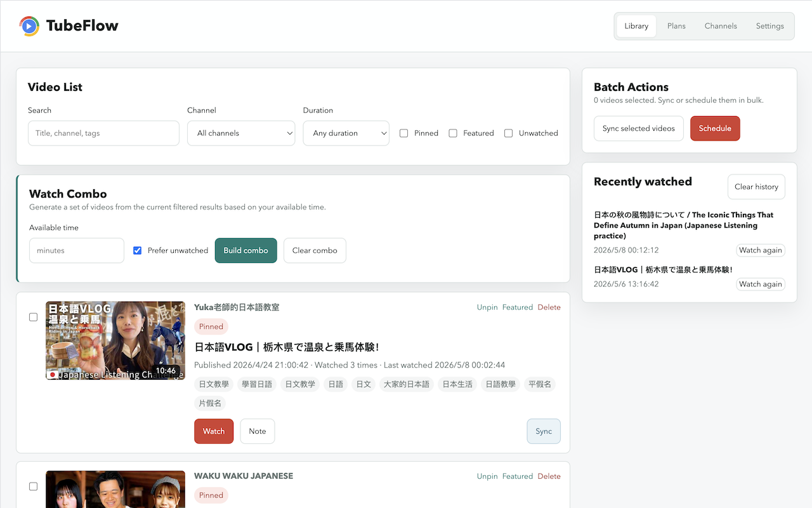Focus the Search title, channel, tags field
The image size is (812, 508).
tap(103, 133)
